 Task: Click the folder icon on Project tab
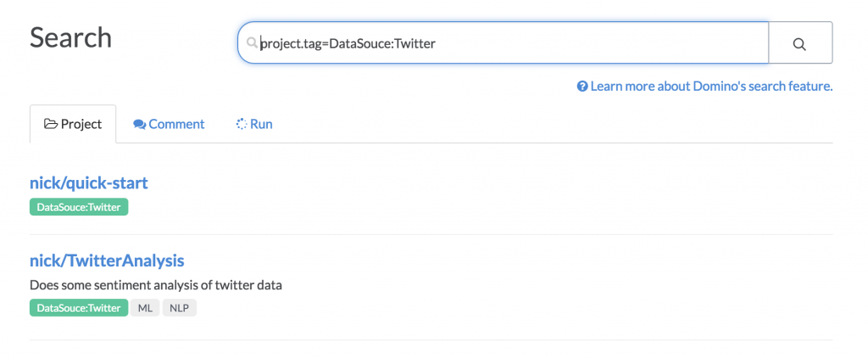50,124
